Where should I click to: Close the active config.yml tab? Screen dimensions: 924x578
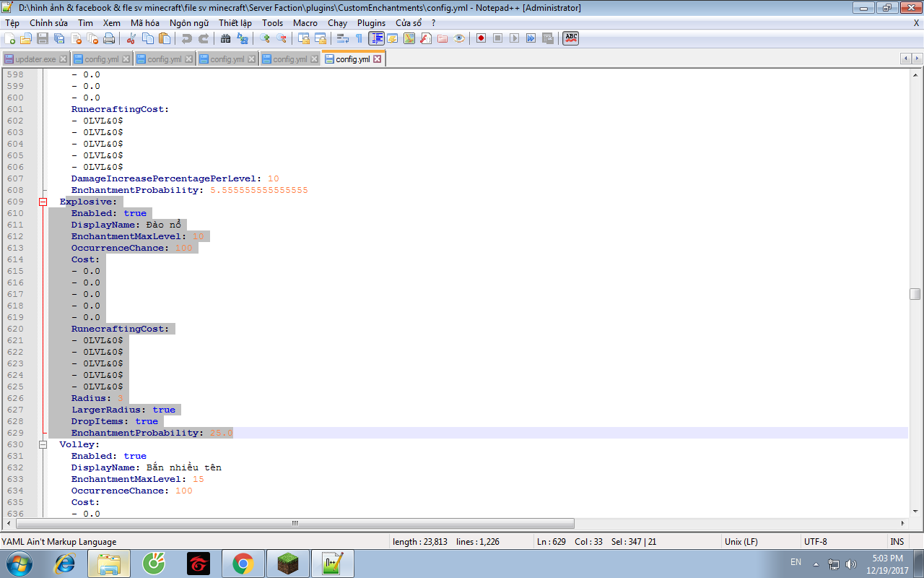[x=377, y=59]
